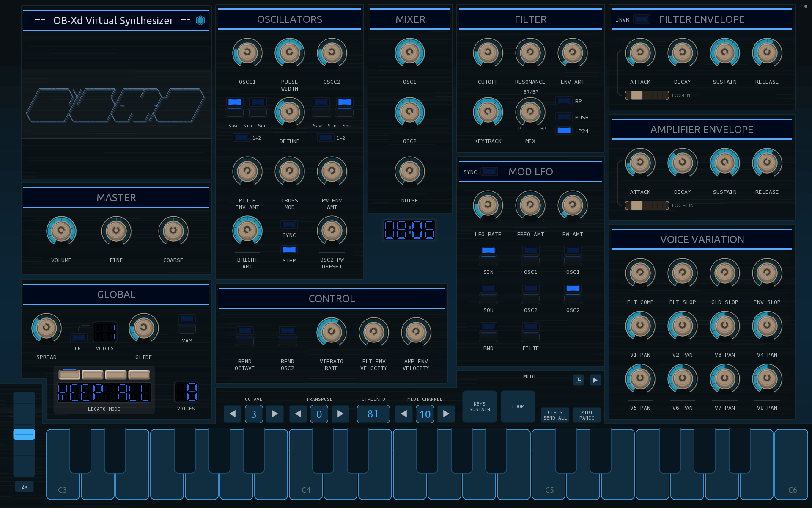
Task: Toggle the LP24 filter switch
Action: tap(564, 131)
